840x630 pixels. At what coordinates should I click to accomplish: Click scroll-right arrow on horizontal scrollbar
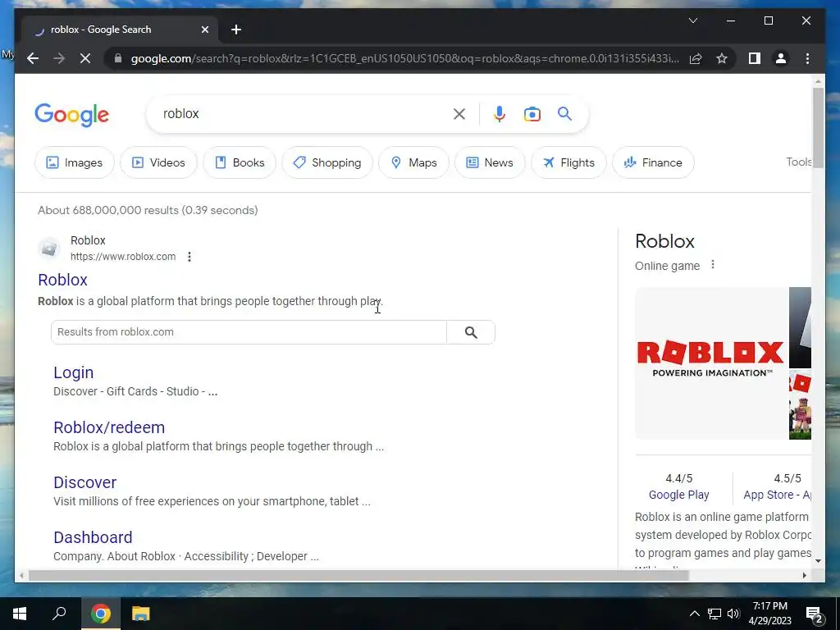click(805, 575)
